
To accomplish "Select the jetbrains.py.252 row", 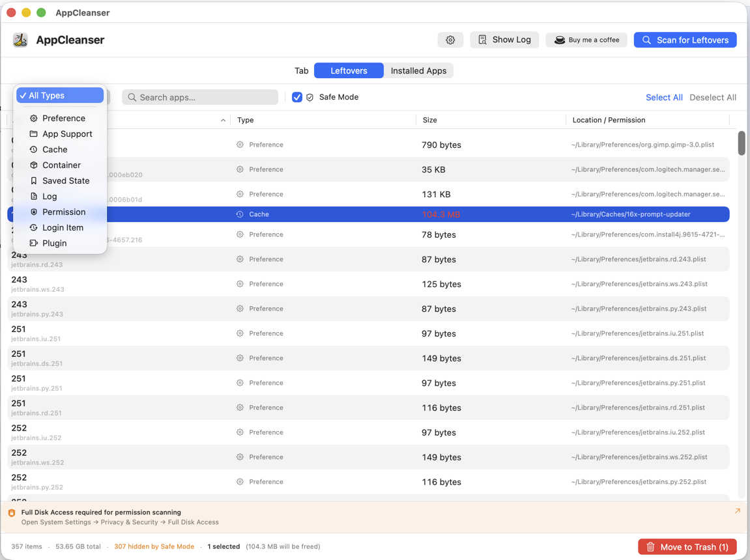I will (x=368, y=482).
